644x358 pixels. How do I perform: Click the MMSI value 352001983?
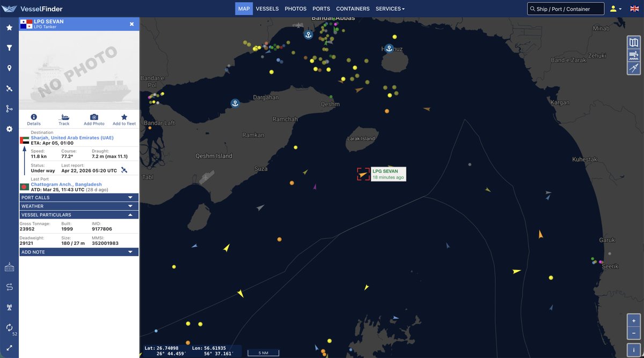click(x=105, y=243)
